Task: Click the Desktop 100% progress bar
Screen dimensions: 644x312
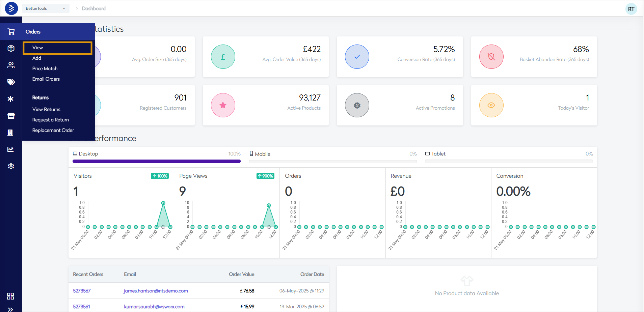Action: click(156, 161)
